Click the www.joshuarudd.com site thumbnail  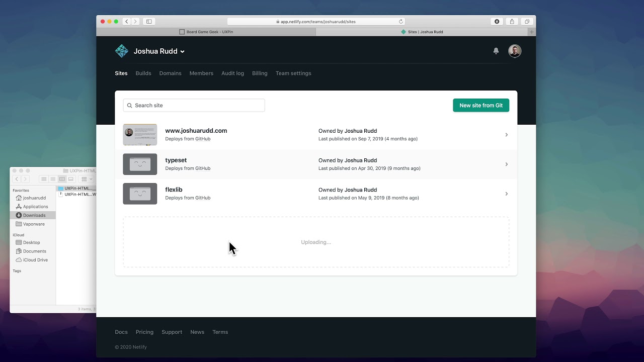click(x=140, y=135)
